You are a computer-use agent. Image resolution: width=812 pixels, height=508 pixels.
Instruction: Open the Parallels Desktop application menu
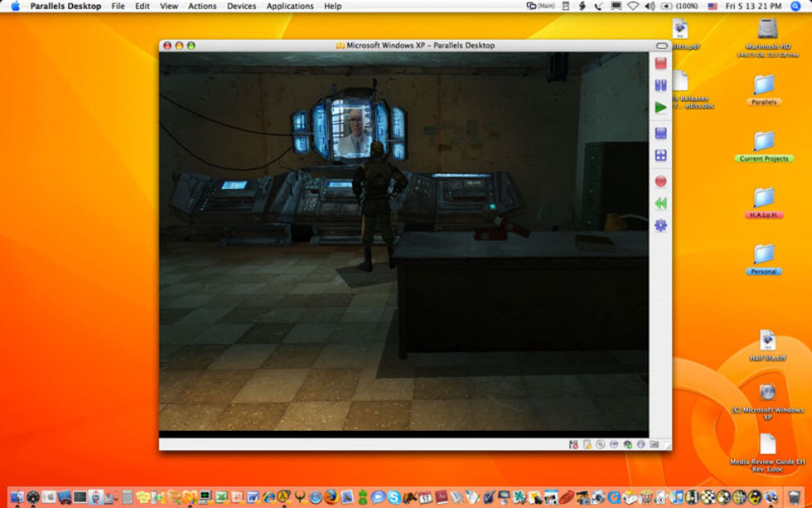click(x=65, y=6)
